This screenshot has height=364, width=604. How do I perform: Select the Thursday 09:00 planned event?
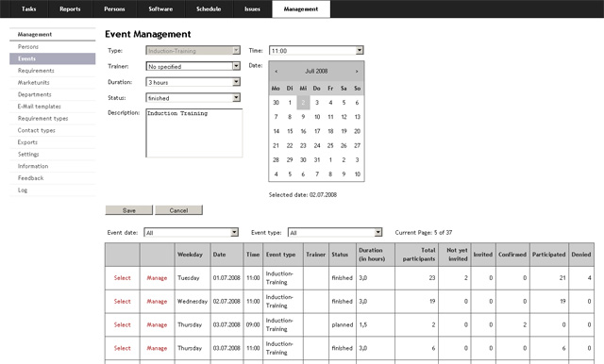pyautogui.click(x=122, y=324)
